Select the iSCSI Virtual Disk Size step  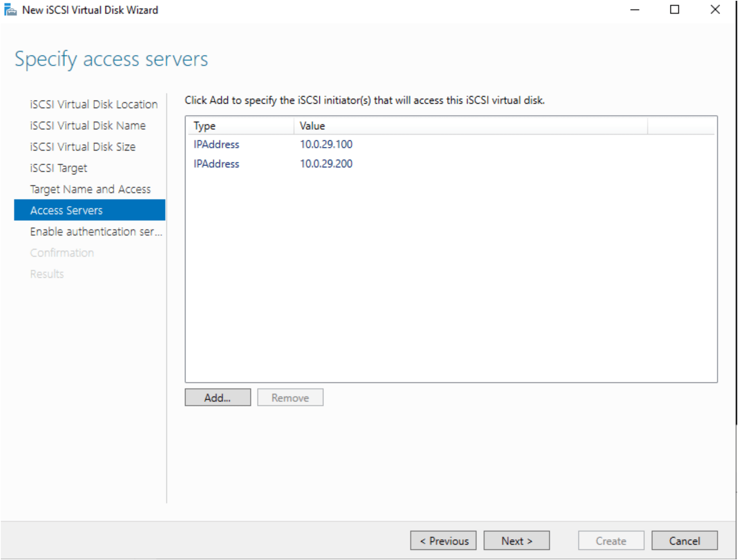(x=83, y=146)
